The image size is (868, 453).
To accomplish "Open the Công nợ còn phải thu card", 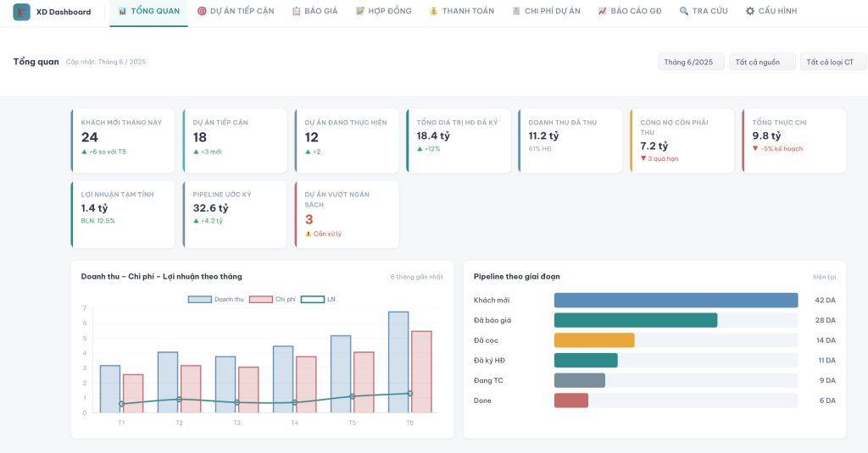I will coord(682,141).
